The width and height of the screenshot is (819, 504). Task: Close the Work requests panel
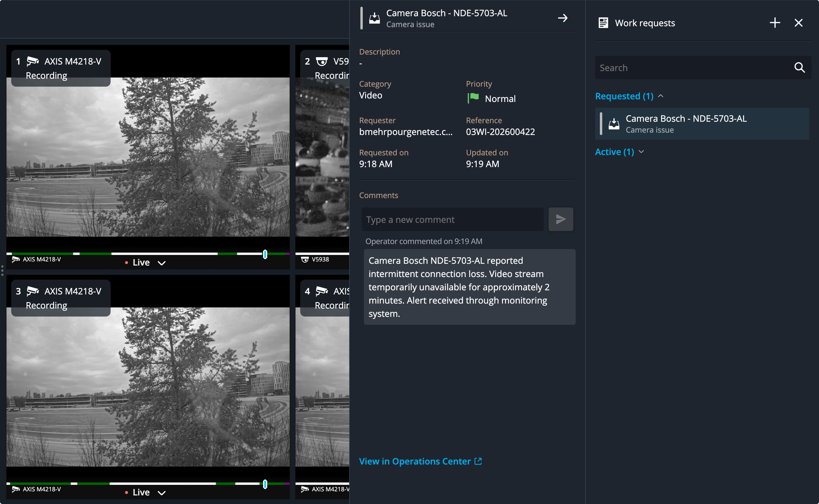(x=798, y=23)
